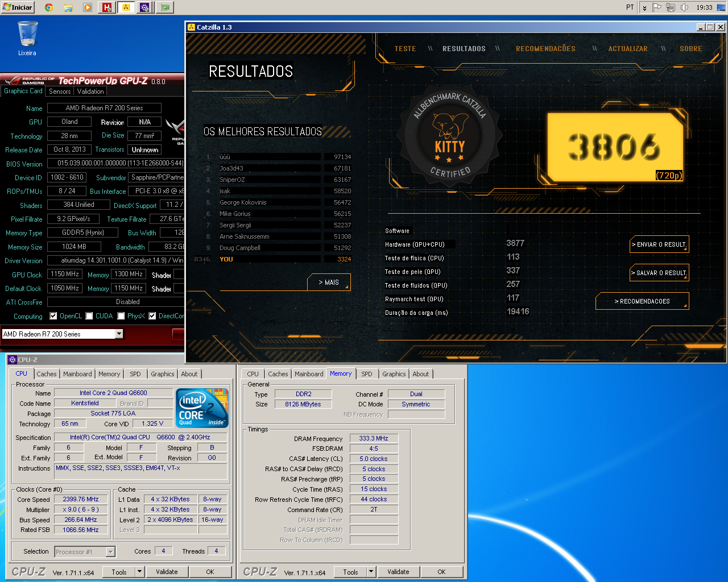Image resolution: width=728 pixels, height=582 pixels.
Task: Open Windows Explorer from the taskbar
Action: tap(68, 7)
